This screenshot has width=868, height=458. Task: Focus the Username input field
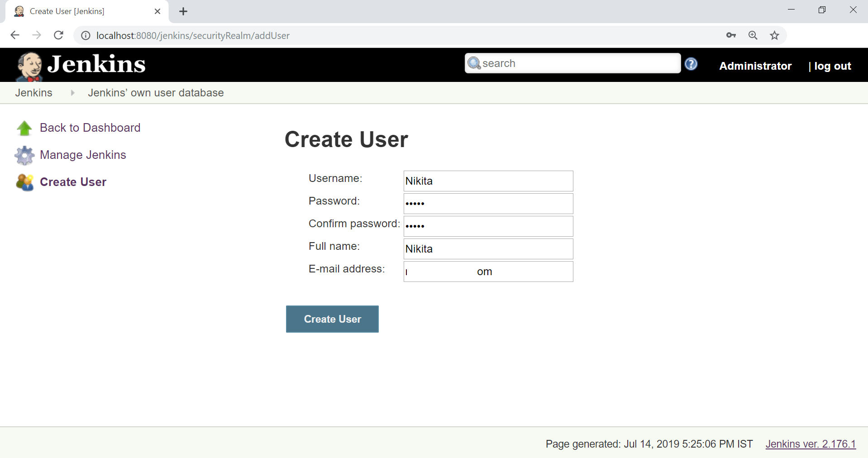(488, 181)
